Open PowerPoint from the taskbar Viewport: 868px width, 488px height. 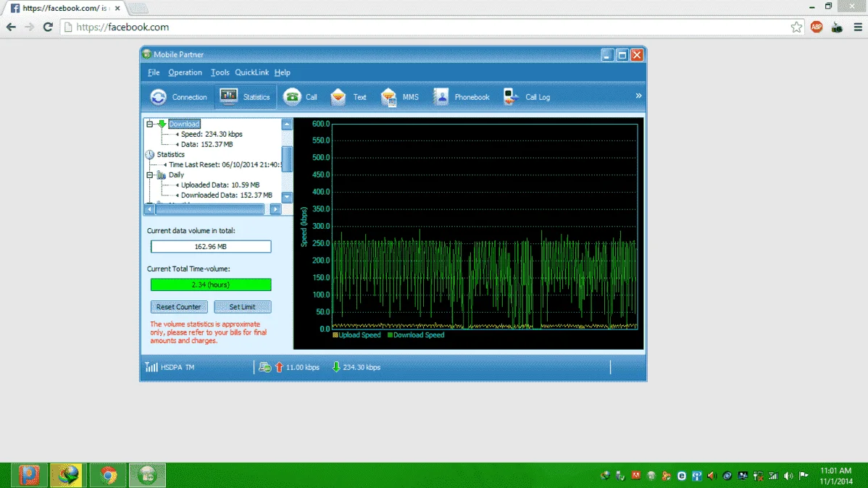29,475
